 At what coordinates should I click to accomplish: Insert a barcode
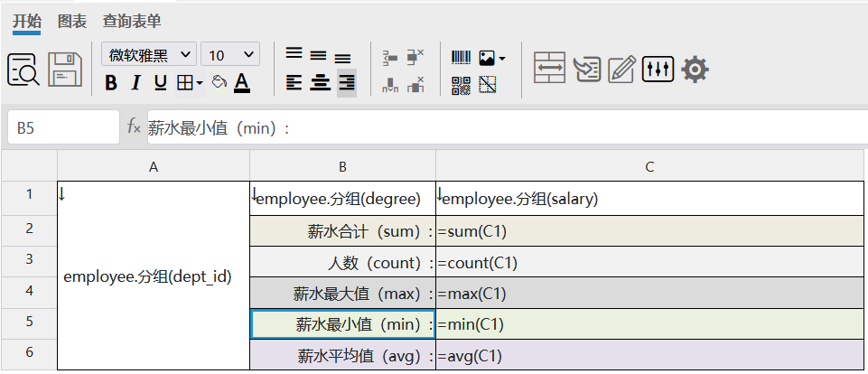462,58
